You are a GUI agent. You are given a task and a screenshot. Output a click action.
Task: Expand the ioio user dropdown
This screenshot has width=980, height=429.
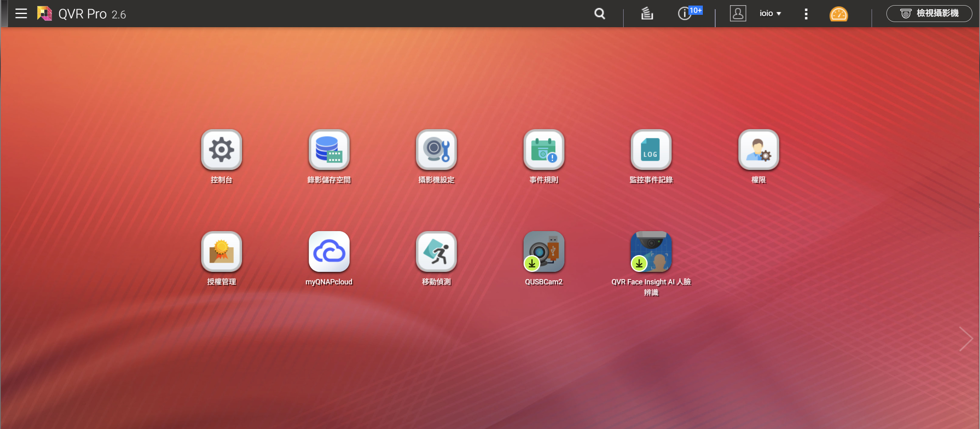[770, 14]
